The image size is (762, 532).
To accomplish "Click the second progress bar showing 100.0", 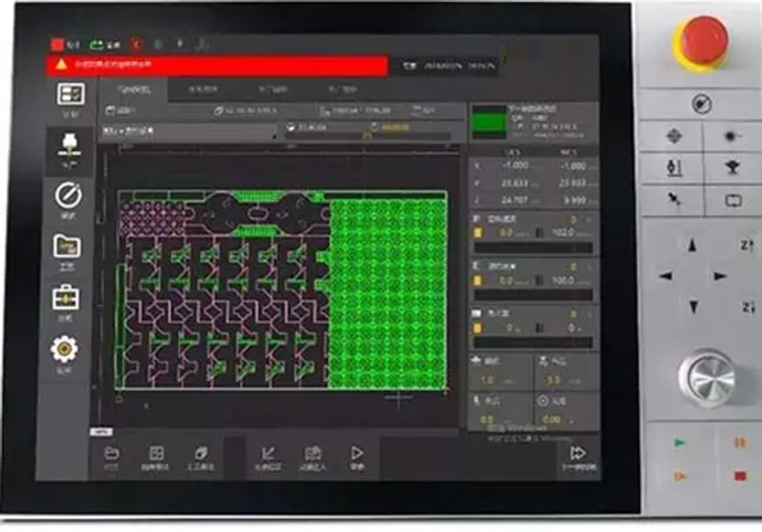I will [x=533, y=295].
